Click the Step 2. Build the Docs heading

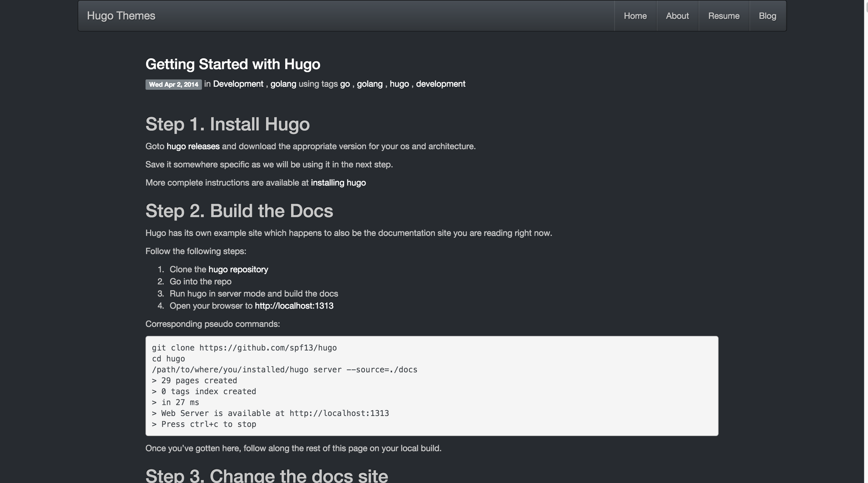(239, 211)
